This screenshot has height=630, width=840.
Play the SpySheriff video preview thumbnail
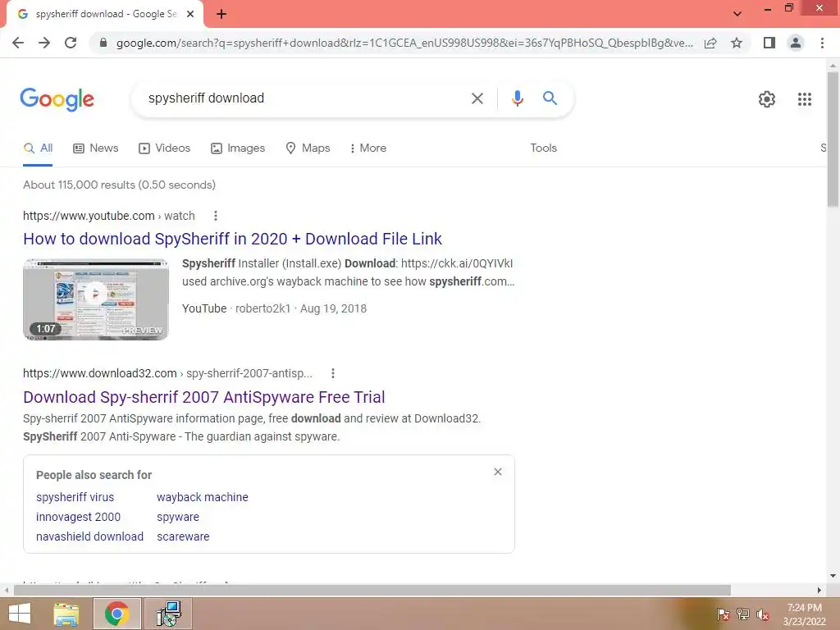(x=96, y=299)
